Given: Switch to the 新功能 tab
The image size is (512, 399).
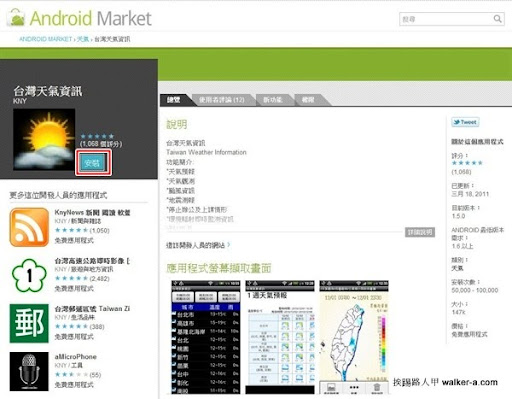Looking at the screenshot, I should pyautogui.click(x=273, y=100).
